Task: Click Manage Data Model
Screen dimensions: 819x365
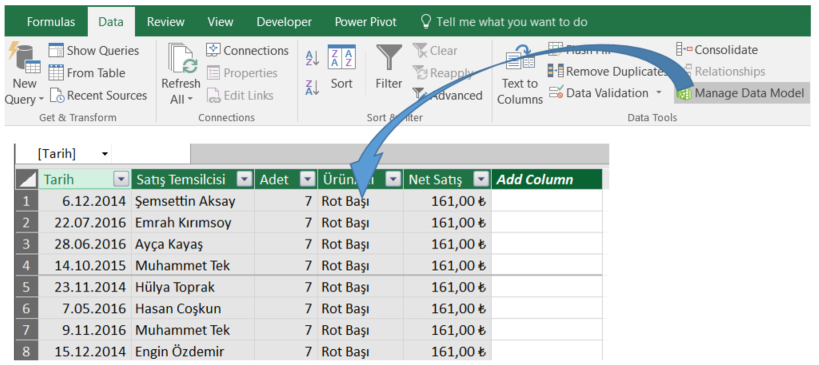Action: (x=741, y=93)
